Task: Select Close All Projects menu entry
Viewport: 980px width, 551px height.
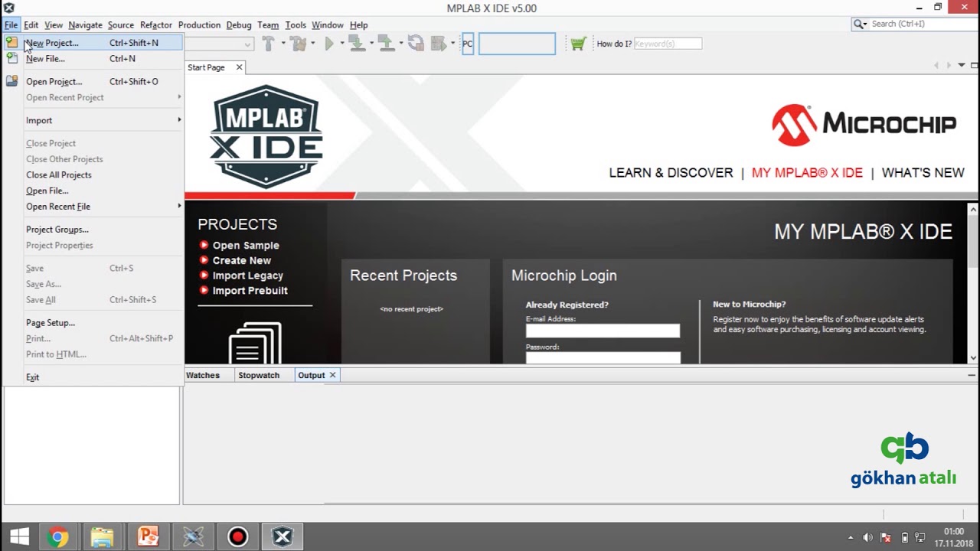Action: point(93,174)
